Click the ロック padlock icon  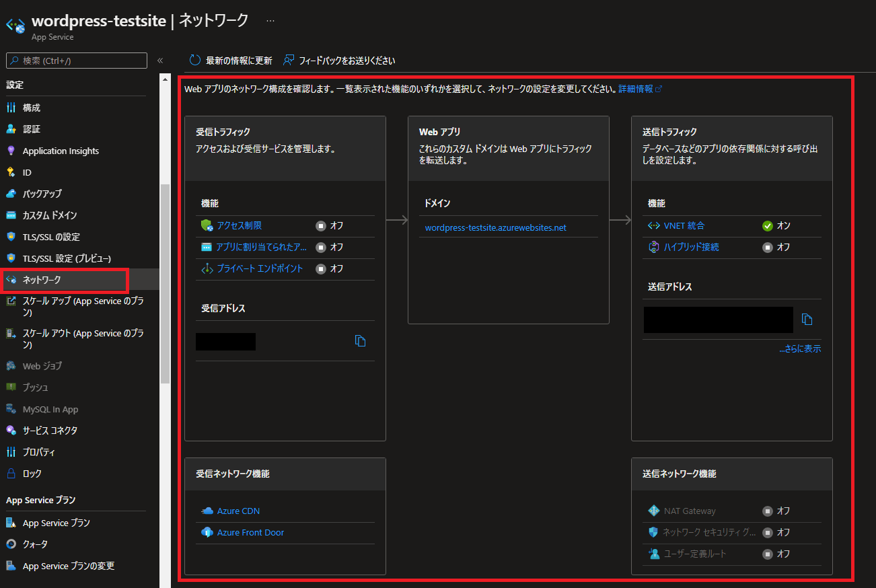pyautogui.click(x=11, y=474)
